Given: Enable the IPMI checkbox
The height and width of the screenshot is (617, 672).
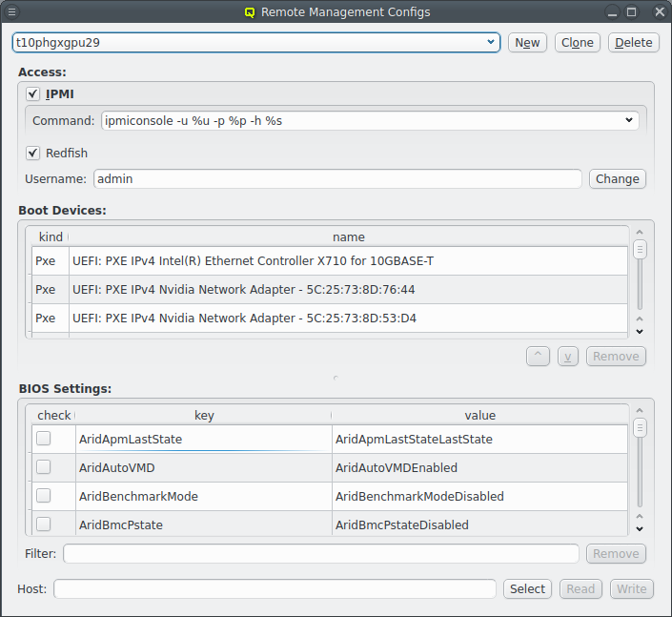Looking at the screenshot, I should pyautogui.click(x=33, y=94).
